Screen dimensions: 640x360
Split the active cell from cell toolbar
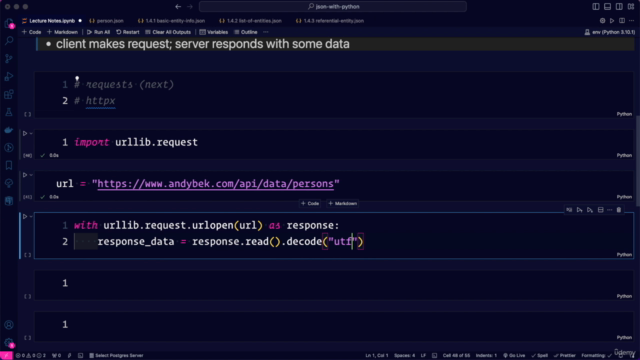[600, 210]
